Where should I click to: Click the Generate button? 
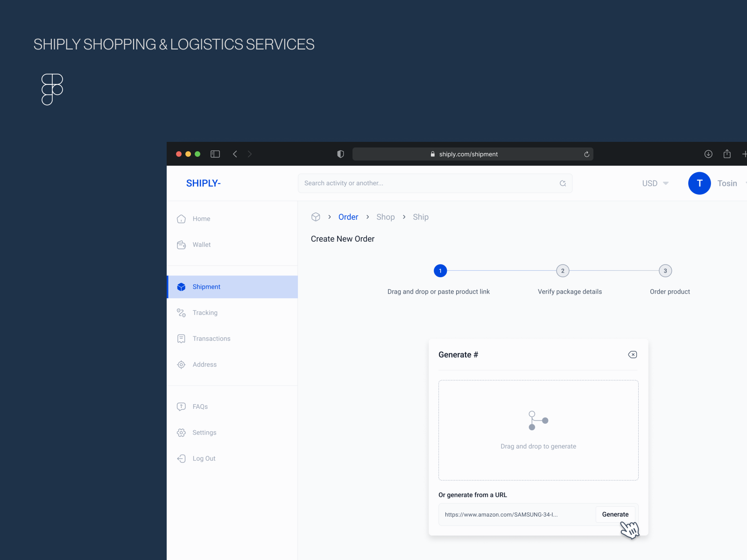615,514
